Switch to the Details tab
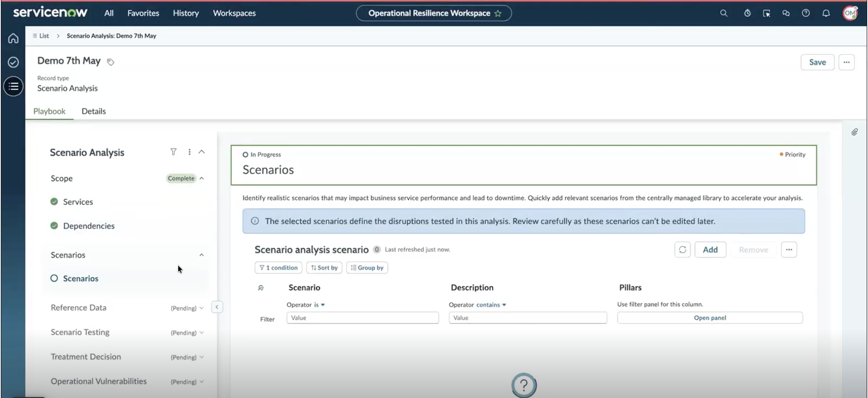 click(x=94, y=111)
